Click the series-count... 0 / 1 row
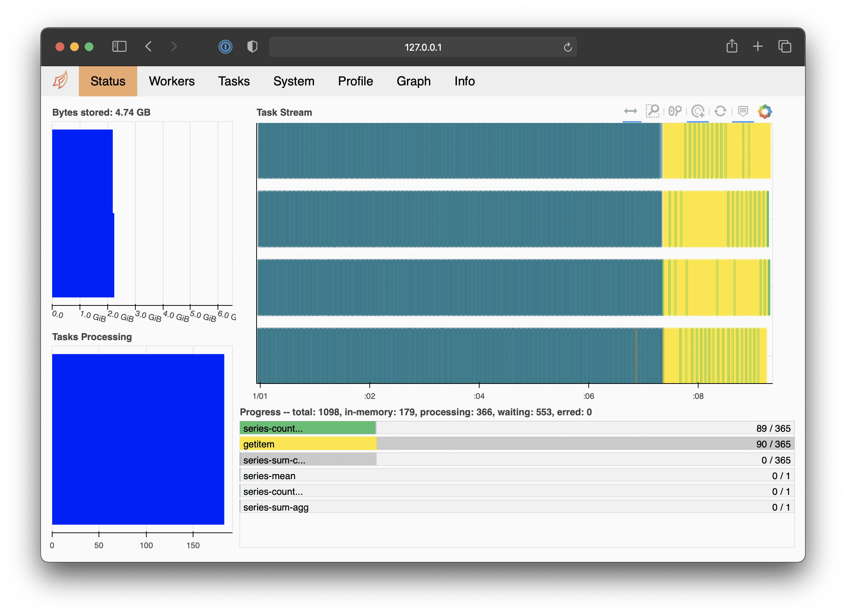The image size is (846, 616). click(x=517, y=492)
